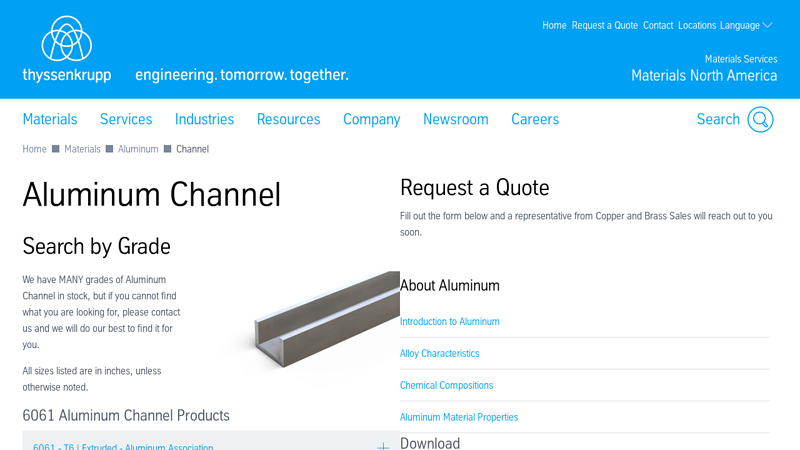The height and width of the screenshot is (450, 800).
Task: Open the Newsroom menu
Action: point(456,119)
